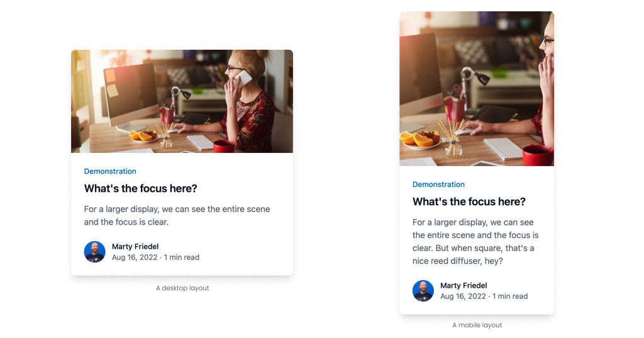
Task: Click the mobile card's "What's the focus here?" title
Action: point(469,201)
